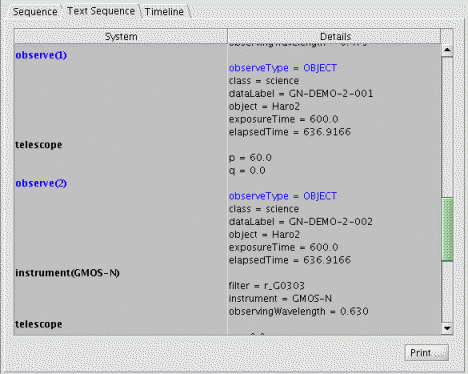Click the System column header
The image size is (468, 374).
point(121,36)
